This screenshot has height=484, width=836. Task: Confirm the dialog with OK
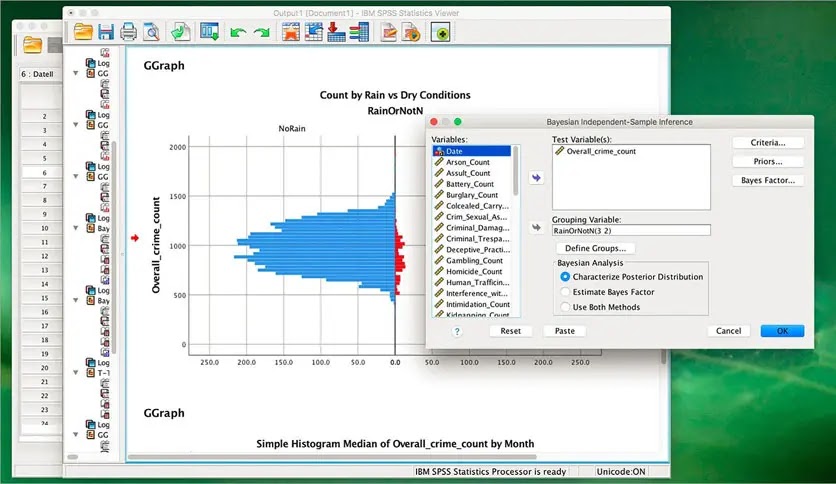point(782,331)
